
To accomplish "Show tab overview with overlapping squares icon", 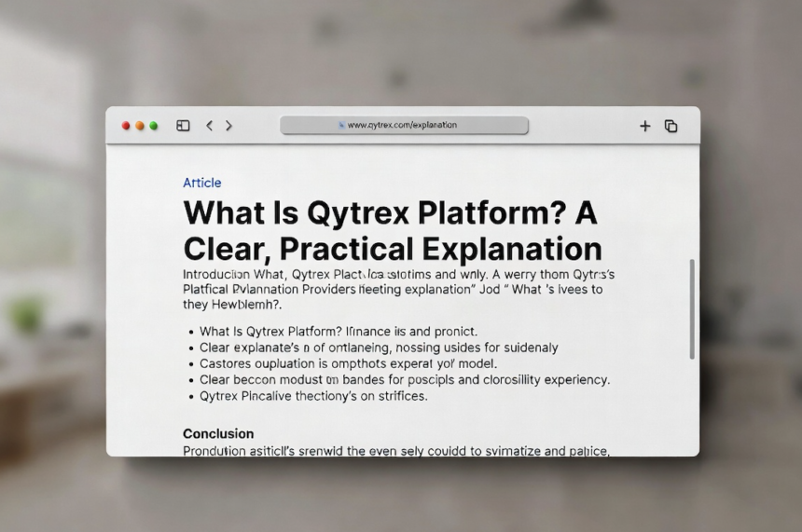I will pyautogui.click(x=671, y=126).
